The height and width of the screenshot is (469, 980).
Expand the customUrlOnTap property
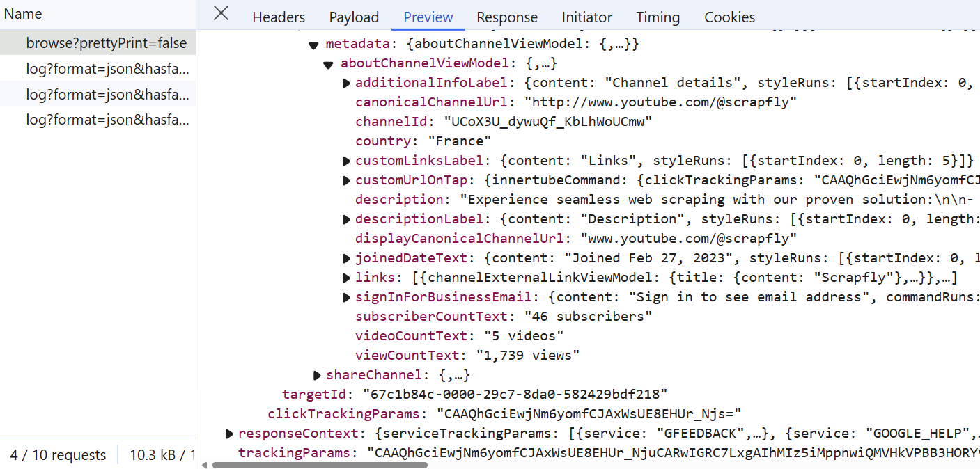pos(346,181)
